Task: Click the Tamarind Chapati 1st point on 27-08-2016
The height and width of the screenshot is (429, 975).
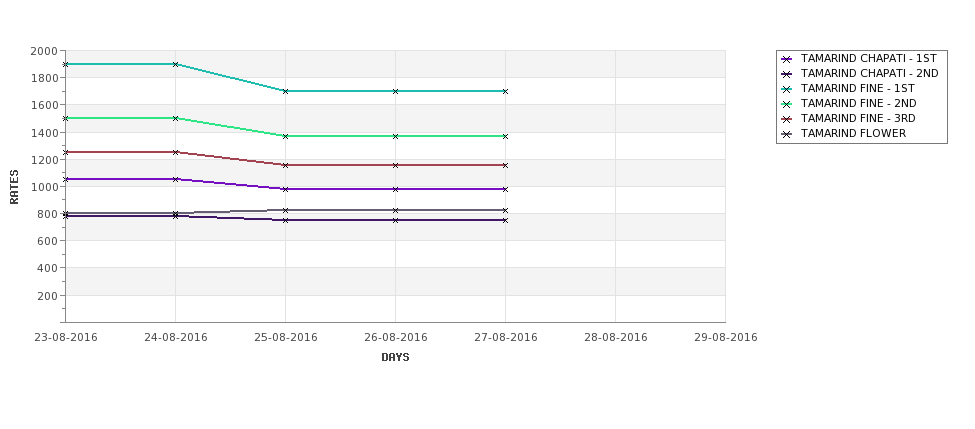Action: coord(505,189)
